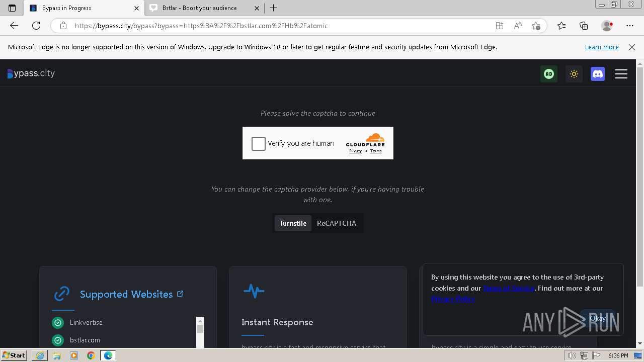This screenshot has width=644, height=362.
Task: Click the green AD badge icon
Action: (549, 74)
